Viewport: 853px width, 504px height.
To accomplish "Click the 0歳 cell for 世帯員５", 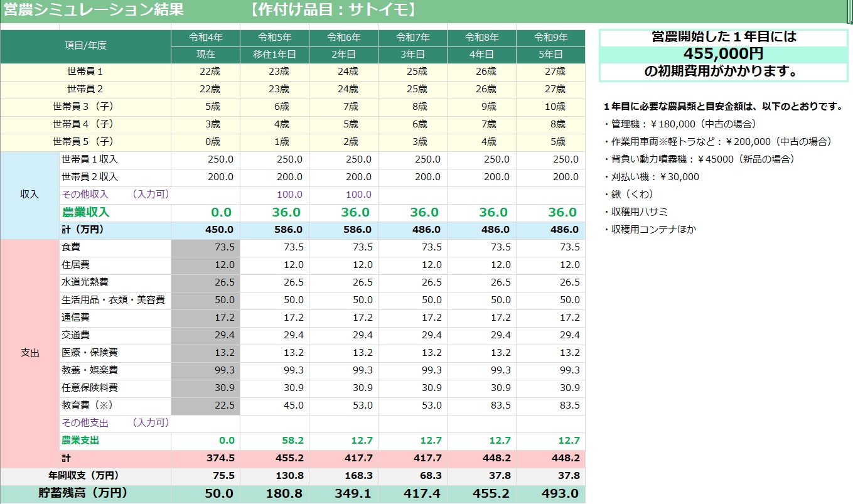I will 205,142.
